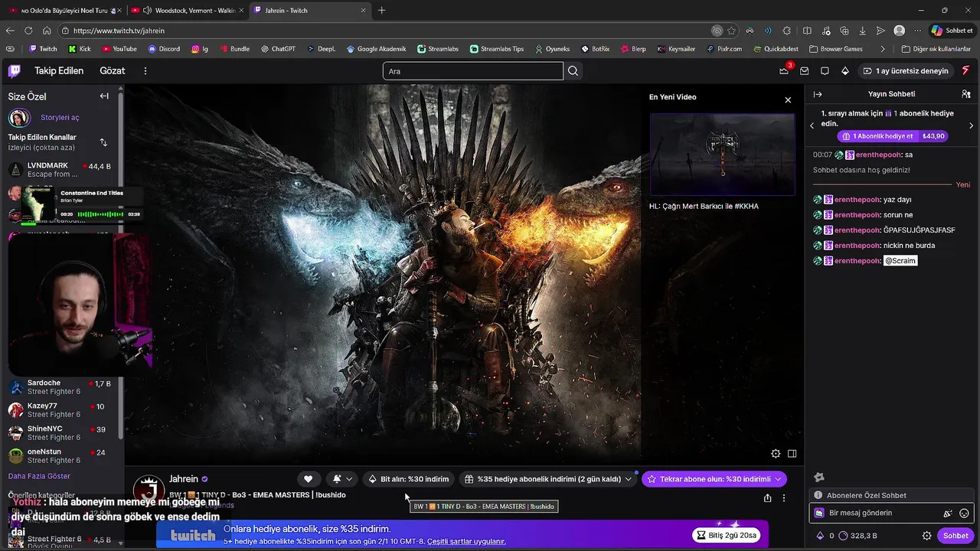The height and width of the screenshot is (551, 980).
Task: Send message with the Sohbet button
Action: 955,536
